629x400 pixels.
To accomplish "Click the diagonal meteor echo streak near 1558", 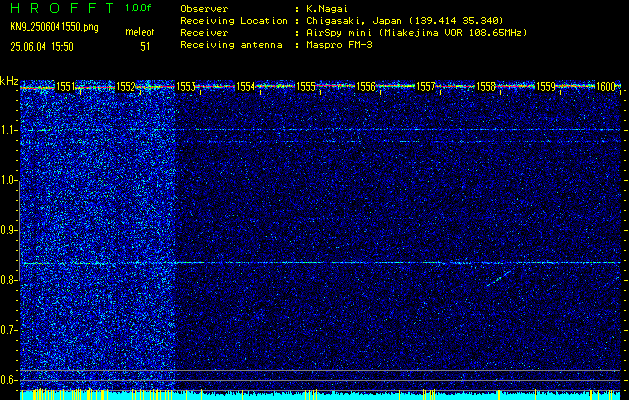I will [x=499, y=278].
